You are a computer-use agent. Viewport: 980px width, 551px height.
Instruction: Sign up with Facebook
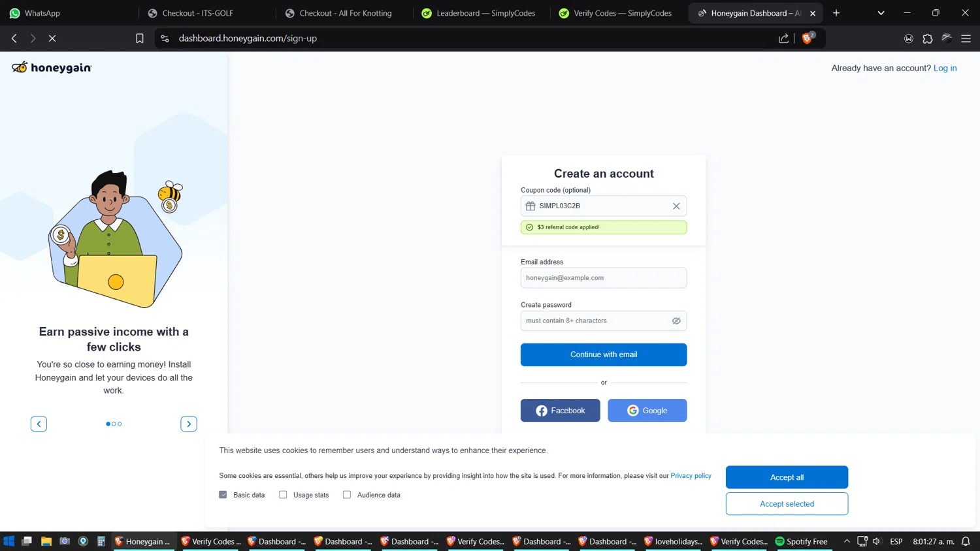(x=560, y=411)
